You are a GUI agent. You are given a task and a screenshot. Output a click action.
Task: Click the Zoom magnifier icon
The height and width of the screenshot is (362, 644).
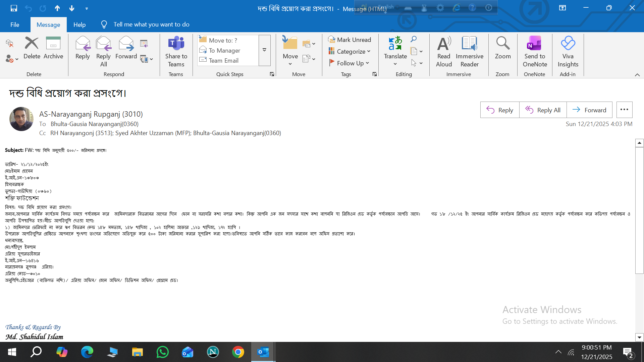(x=503, y=44)
